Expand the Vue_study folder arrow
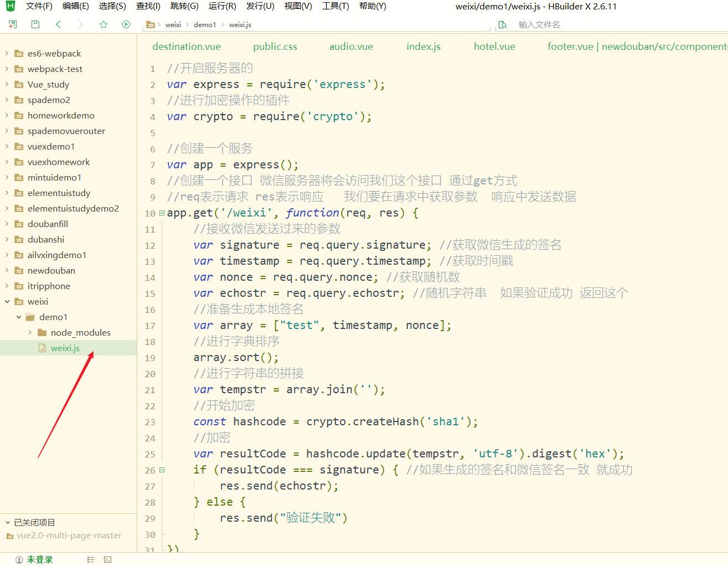The height and width of the screenshot is (566, 728). coord(7,85)
